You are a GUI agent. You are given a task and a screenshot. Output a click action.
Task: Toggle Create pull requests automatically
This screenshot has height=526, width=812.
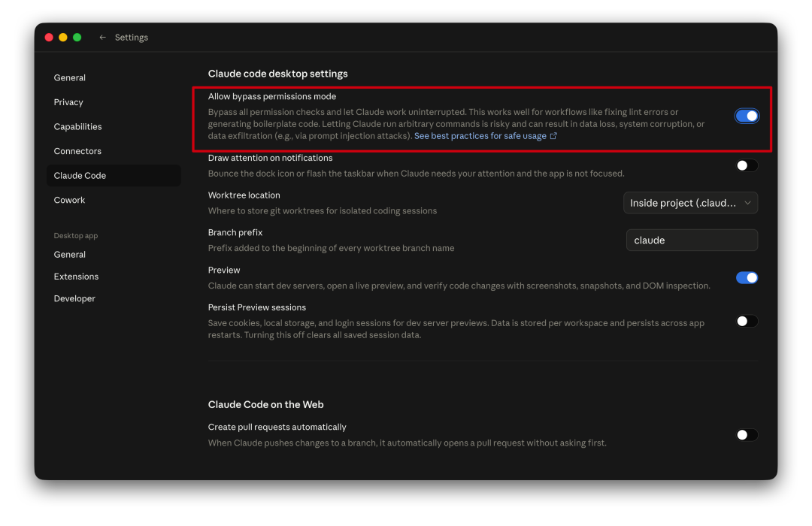pyautogui.click(x=747, y=435)
